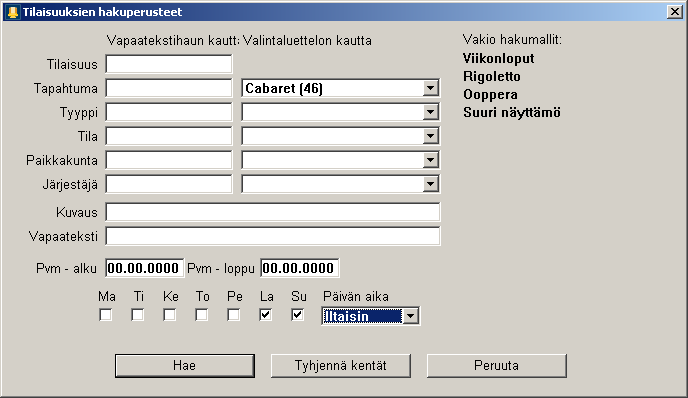Image resolution: width=688 pixels, height=398 pixels.
Task: Click the Hae search button
Action: pyautogui.click(x=185, y=366)
